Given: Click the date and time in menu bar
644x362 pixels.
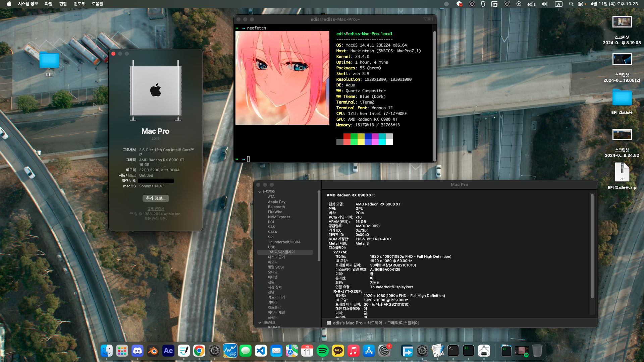Looking at the screenshot, I should coord(614,4).
